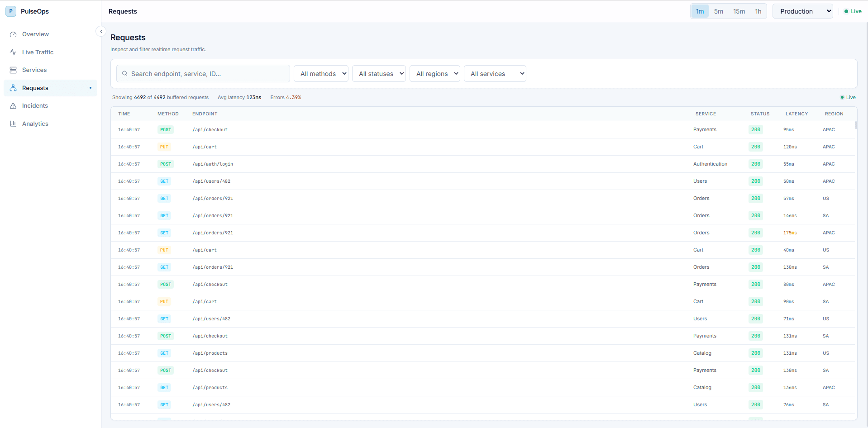
Task: Open the Analytics page
Action: coord(50,124)
